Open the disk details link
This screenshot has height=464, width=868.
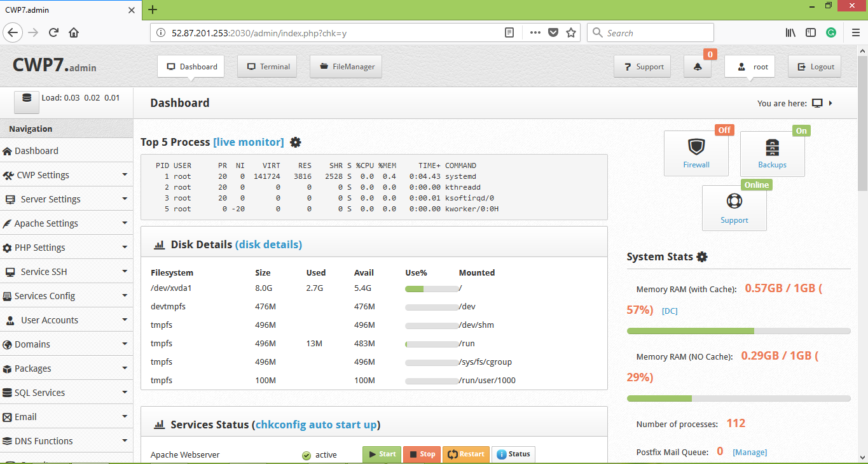pyautogui.click(x=268, y=244)
